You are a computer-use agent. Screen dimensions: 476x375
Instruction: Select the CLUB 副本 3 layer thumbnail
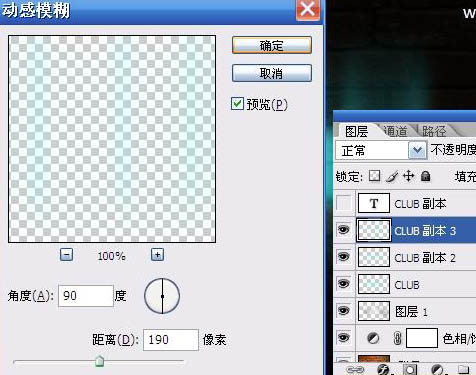coord(374,230)
